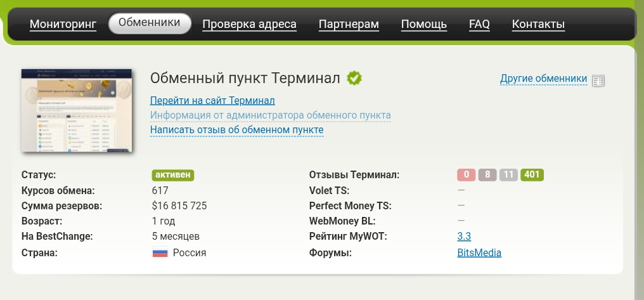Select the 617 exchange rates value
This screenshot has height=300, width=644.
coord(160,191)
